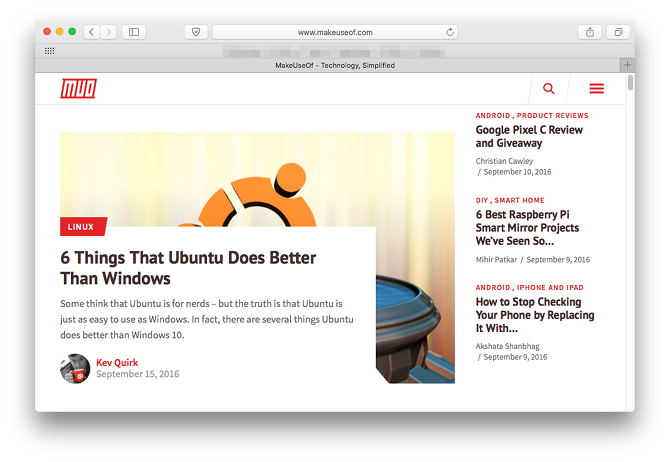Screen dimensions: 670x462
Task: Open the SMART HOME category link
Action: click(519, 200)
